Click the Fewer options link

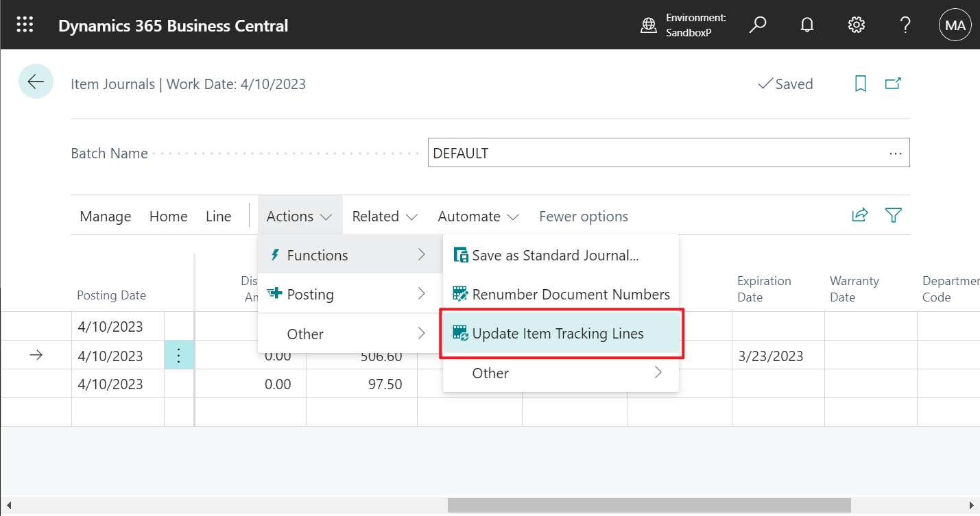[x=584, y=216]
